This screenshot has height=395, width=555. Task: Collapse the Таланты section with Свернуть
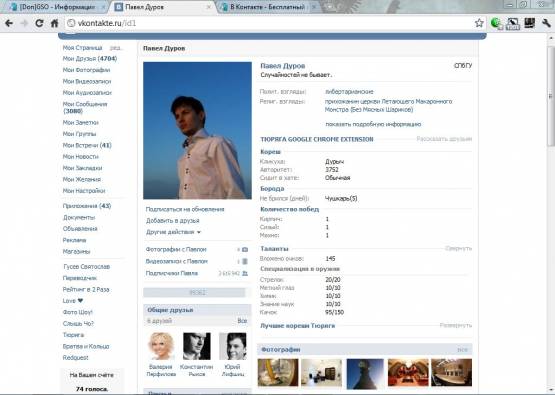458,248
